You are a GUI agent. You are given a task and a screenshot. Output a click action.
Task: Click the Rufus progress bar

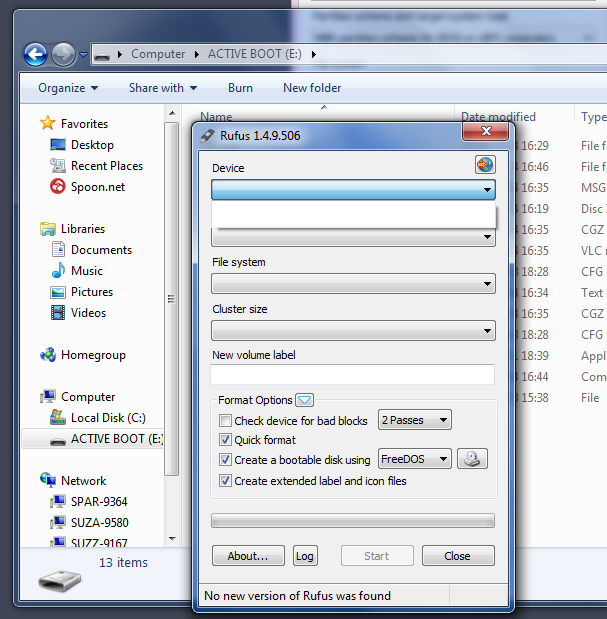353,521
